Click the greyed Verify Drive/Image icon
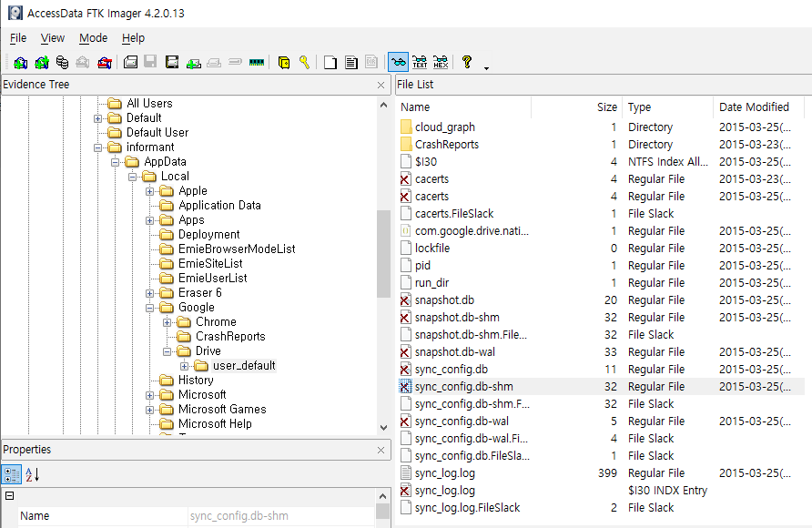 pos(235,63)
